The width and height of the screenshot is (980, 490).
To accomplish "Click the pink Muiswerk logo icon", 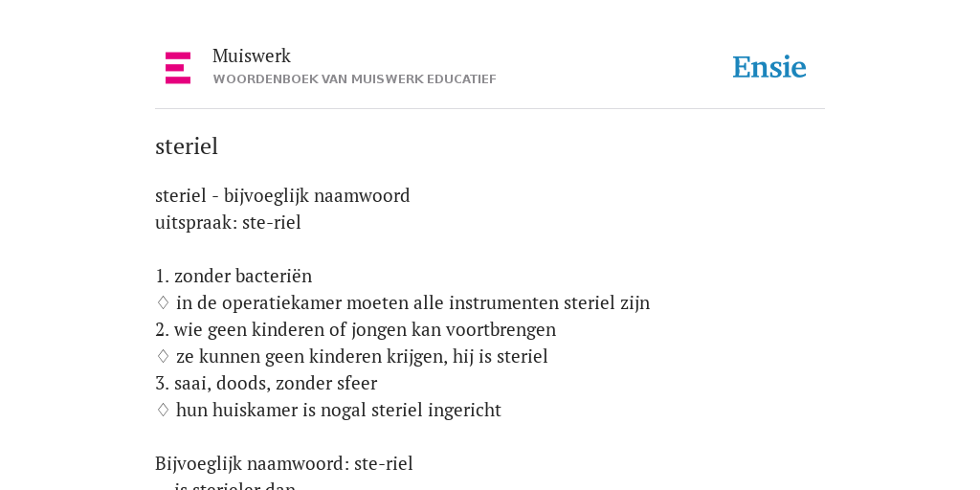I will point(178,68).
